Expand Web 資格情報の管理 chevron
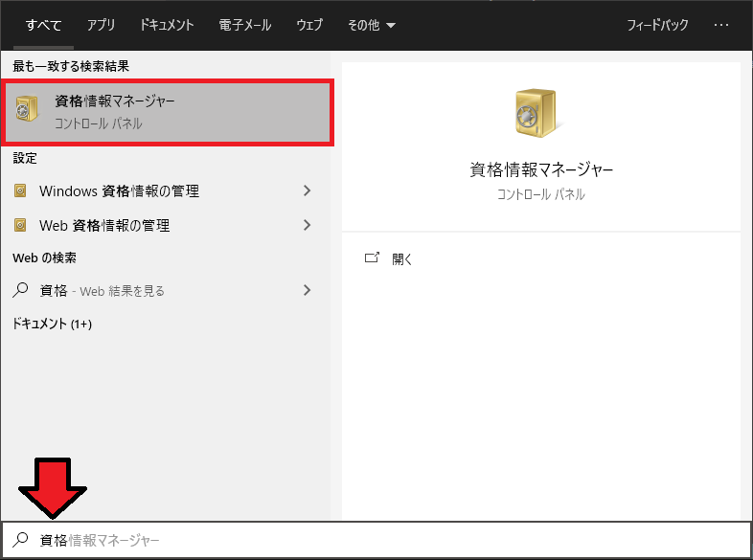753x560 pixels. (x=308, y=225)
